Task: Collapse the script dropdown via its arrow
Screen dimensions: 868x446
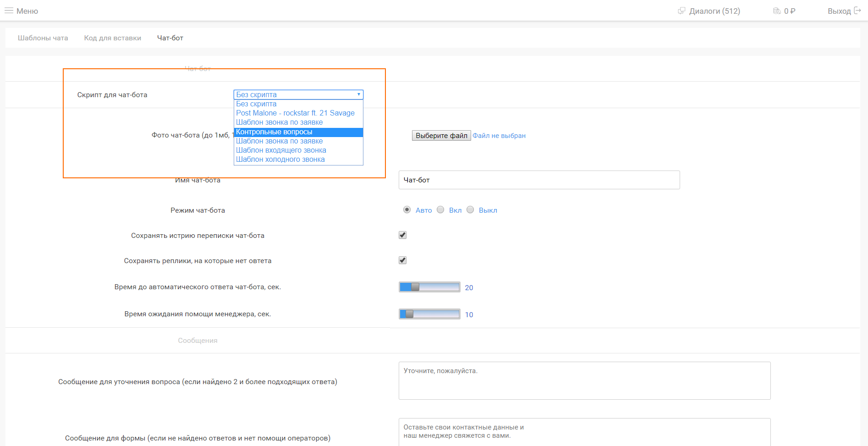Action: point(358,94)
